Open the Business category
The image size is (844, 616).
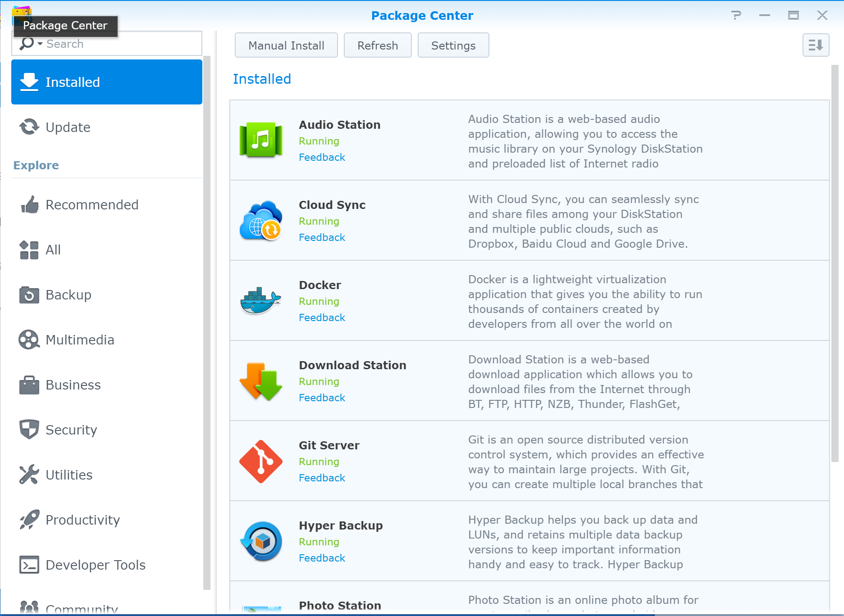tap(107, 385)
